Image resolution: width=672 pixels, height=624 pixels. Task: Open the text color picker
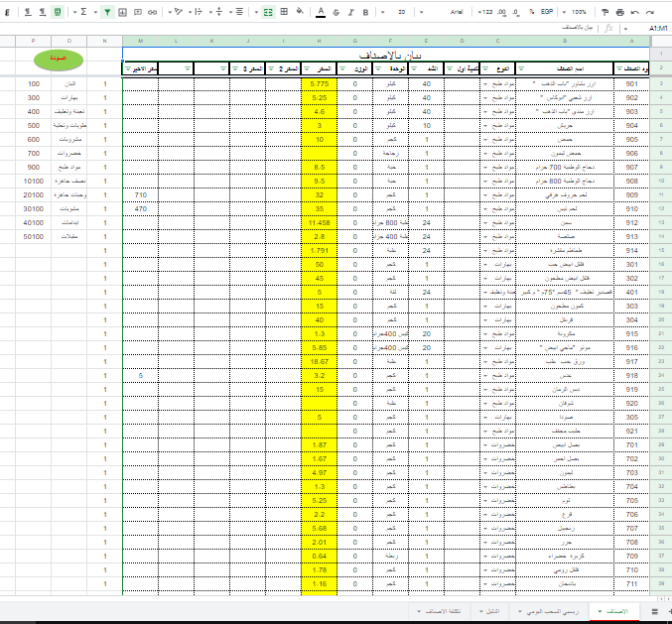pos(320,12)
